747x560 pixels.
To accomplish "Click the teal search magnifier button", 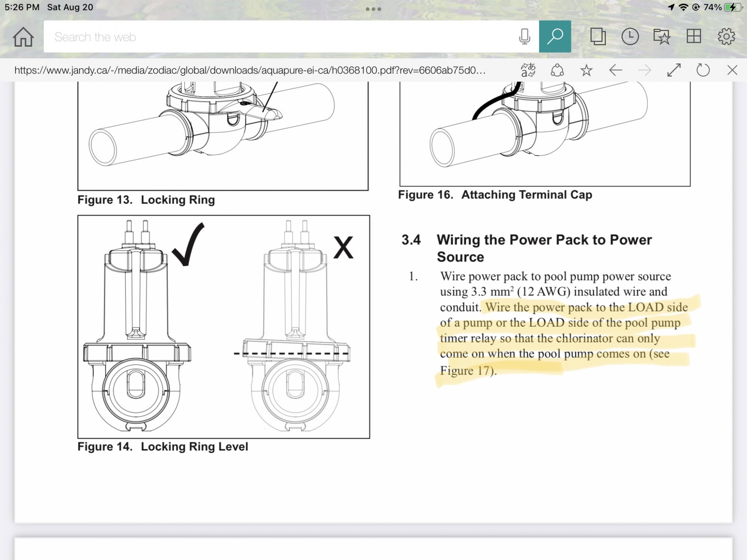I will click(x=555, y=37).
